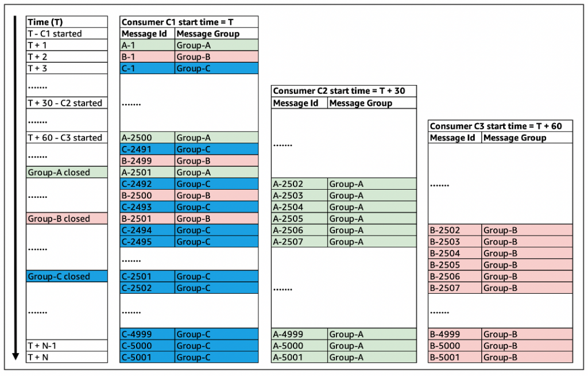This screenshot has width=588, height=376.
Task: Click the blue C-1 message cell
Action: tap(144, 68)
